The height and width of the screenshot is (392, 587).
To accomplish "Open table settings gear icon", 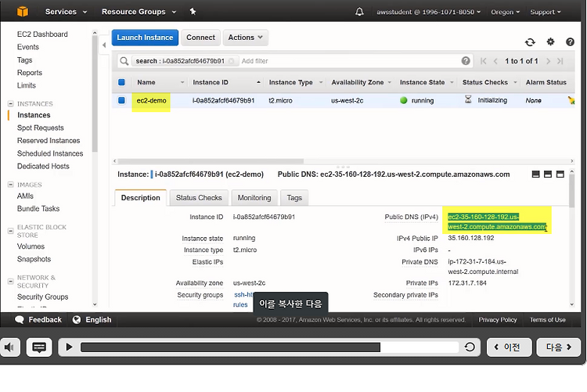I will (550, 41).
